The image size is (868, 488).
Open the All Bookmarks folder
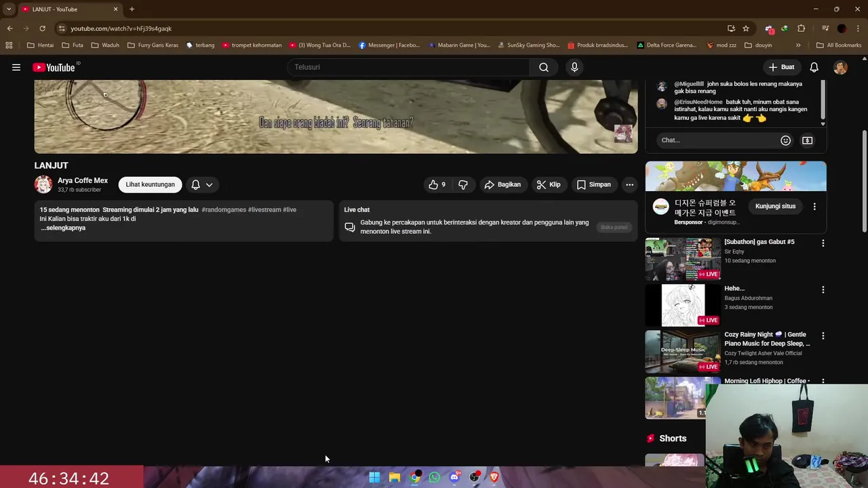pyautogui.click(x=839, y=45)
